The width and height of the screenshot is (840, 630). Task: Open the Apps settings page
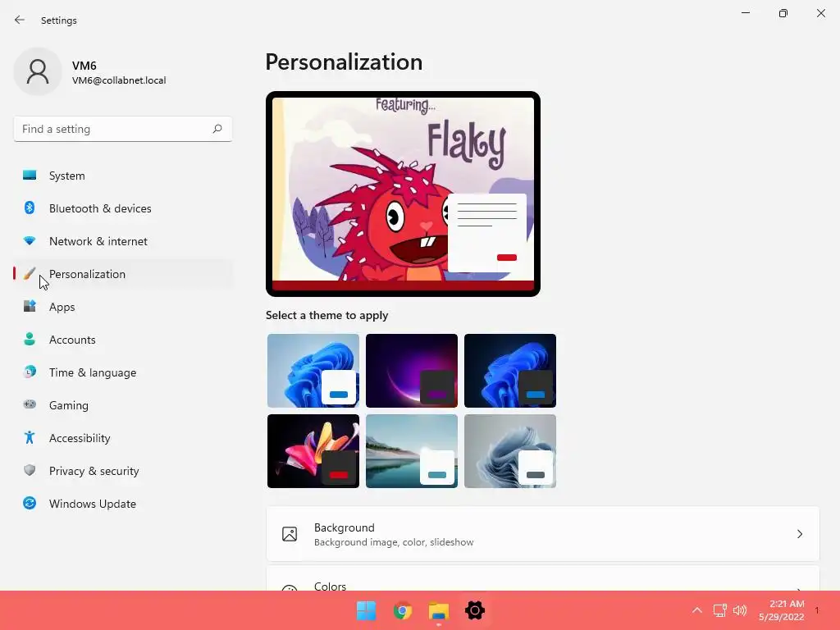click(x=123, y=307)
